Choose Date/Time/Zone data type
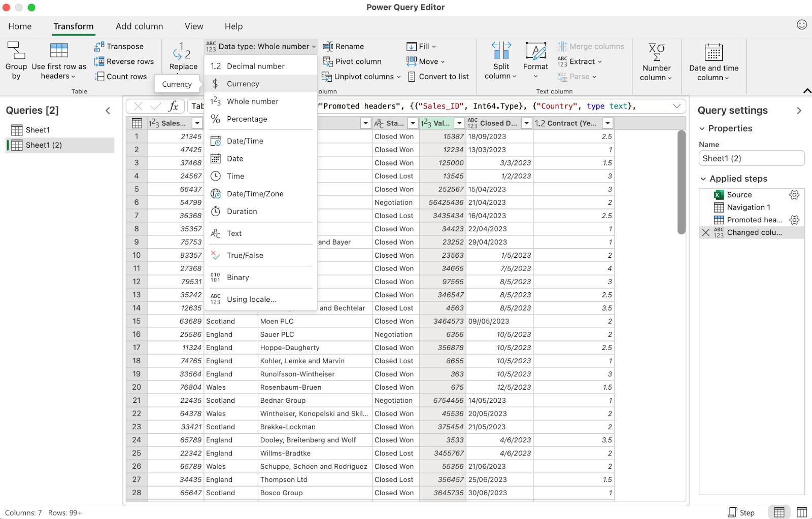Viewport: 812px width, 519px height. (261, 194)
